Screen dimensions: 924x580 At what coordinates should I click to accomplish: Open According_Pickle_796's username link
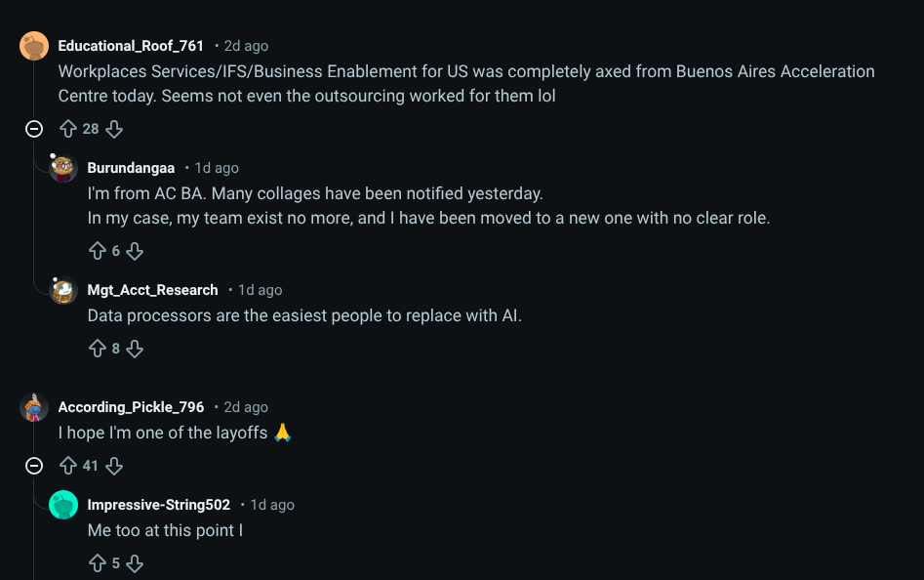click(x=131, y=407)
